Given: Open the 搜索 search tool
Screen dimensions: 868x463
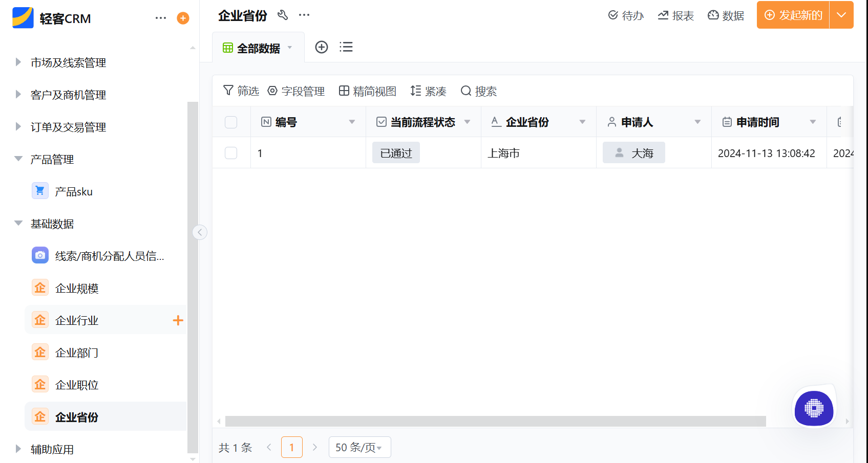Looking at the screenshot, I should point(478,91).
